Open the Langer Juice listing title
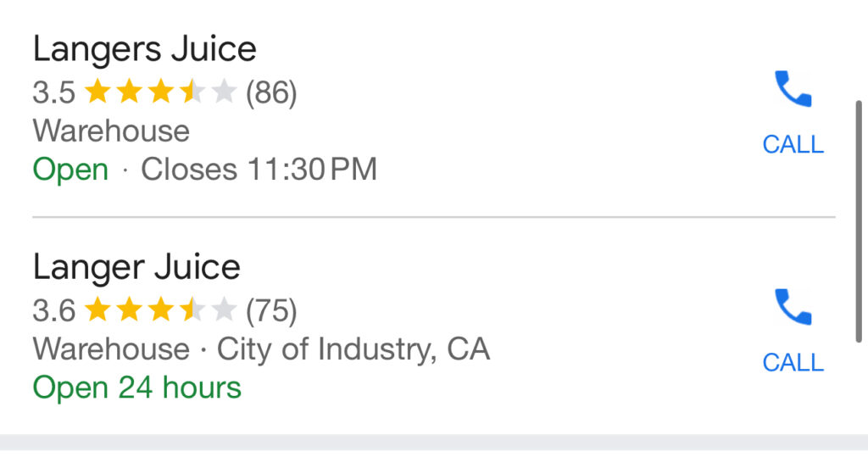This screenshot has height=474, width=868. click(x=136, y=267)
